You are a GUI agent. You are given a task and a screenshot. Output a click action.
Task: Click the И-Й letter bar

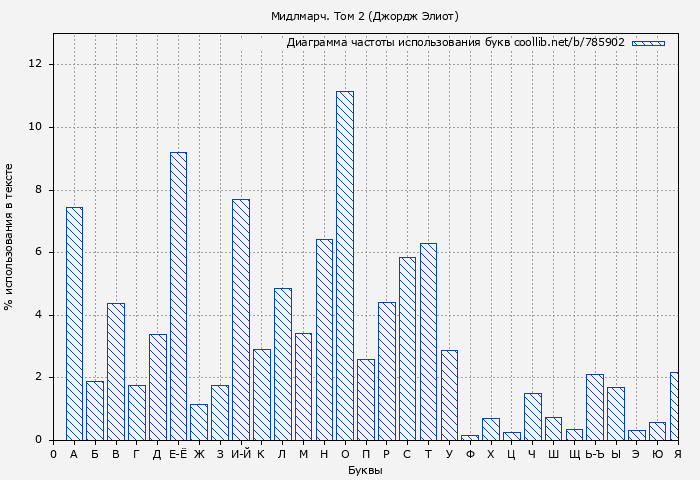point(240,319)
